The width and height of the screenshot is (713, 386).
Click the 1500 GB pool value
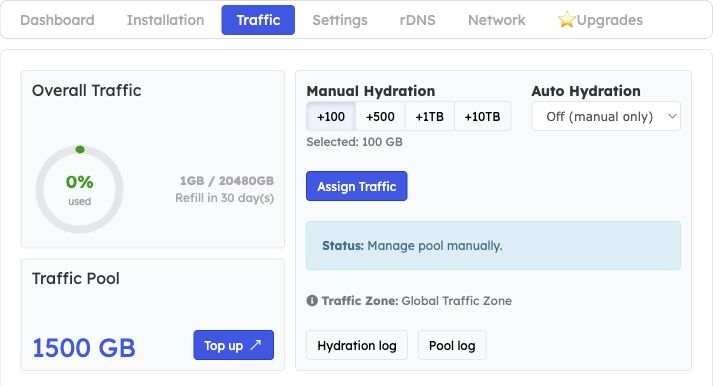84,348
